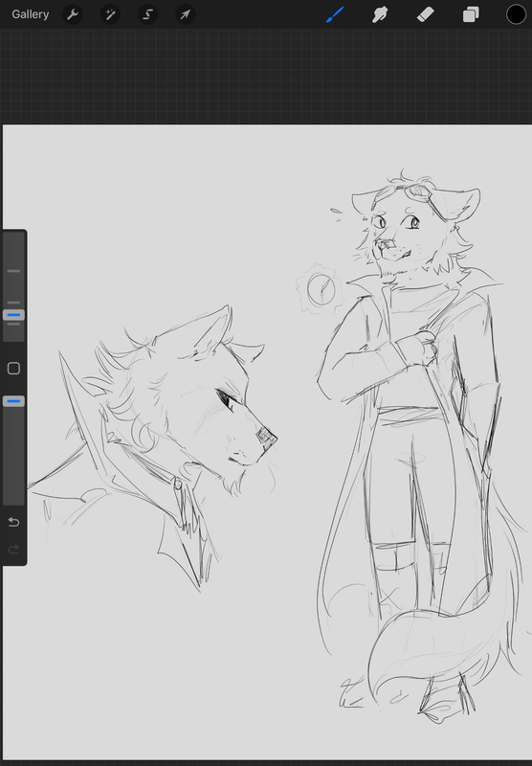This screenshot has height=766, width=532.
Task: Open the Actions wrench menu
Action: click(73, 14)
